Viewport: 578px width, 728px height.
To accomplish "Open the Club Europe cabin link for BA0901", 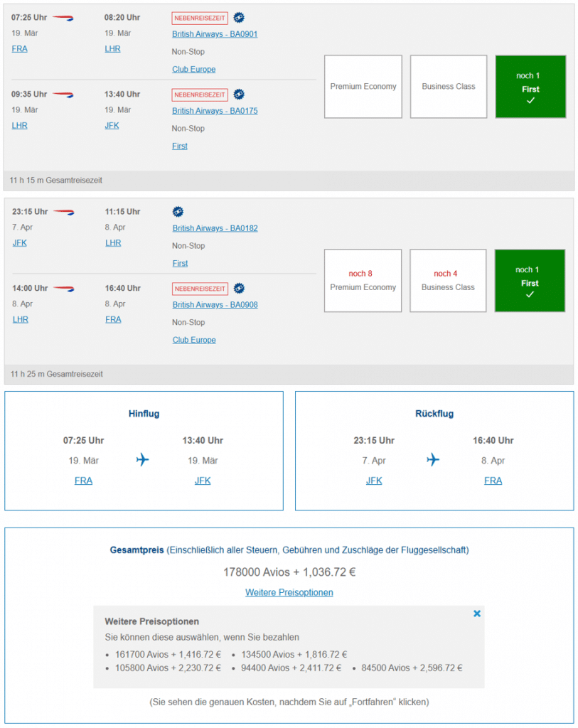I will coord(193,69).
